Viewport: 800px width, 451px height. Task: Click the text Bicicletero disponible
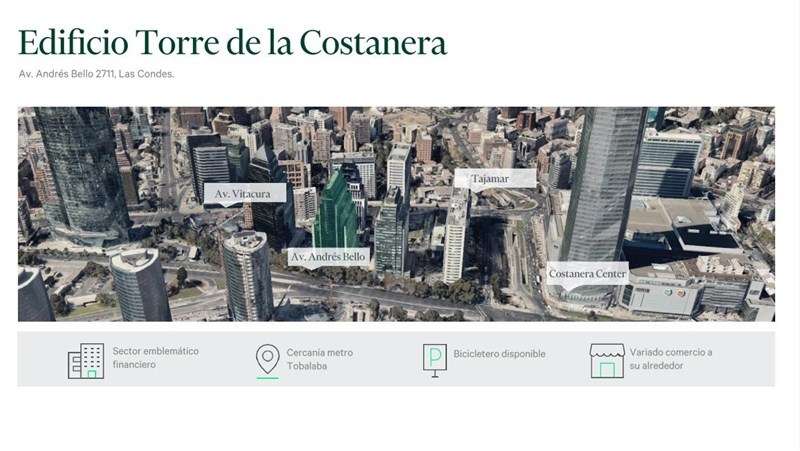499,354
